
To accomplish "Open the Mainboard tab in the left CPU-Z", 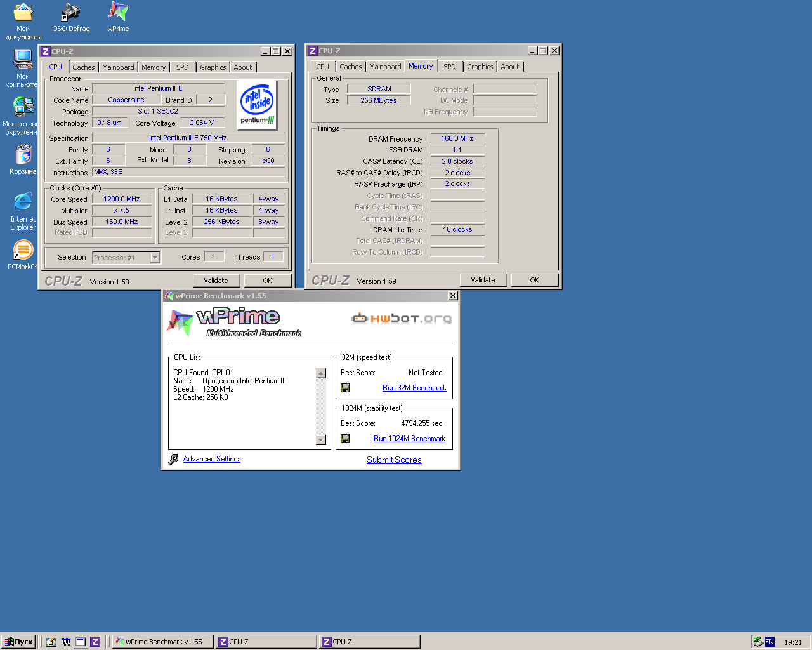I will (x=118, y=67).
